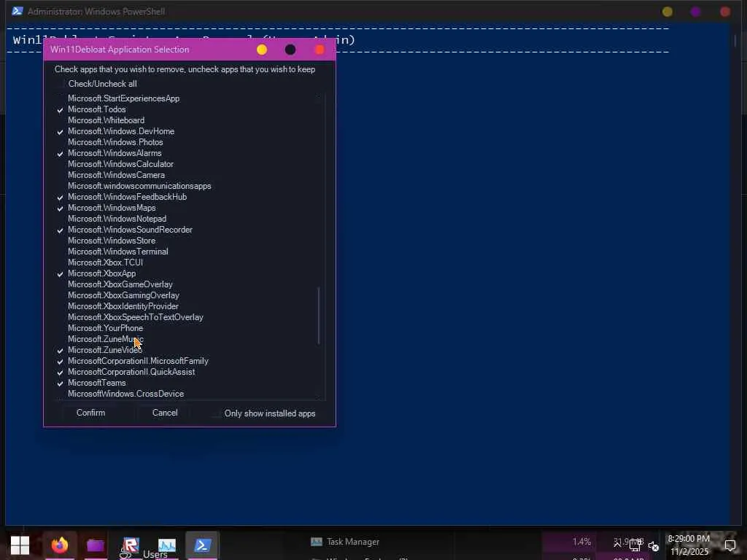
Task: Check Microsoft.WindowsCalculator
Action: click(x=60, y=165)
